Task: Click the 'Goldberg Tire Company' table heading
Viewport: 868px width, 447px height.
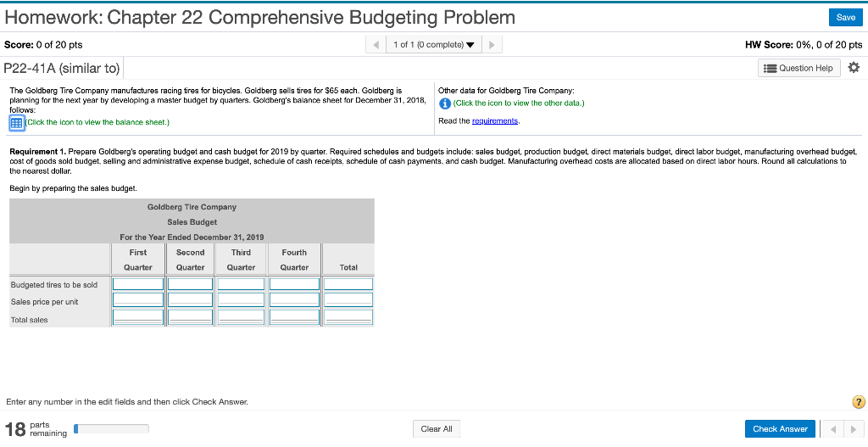Action: click(192, 207)
